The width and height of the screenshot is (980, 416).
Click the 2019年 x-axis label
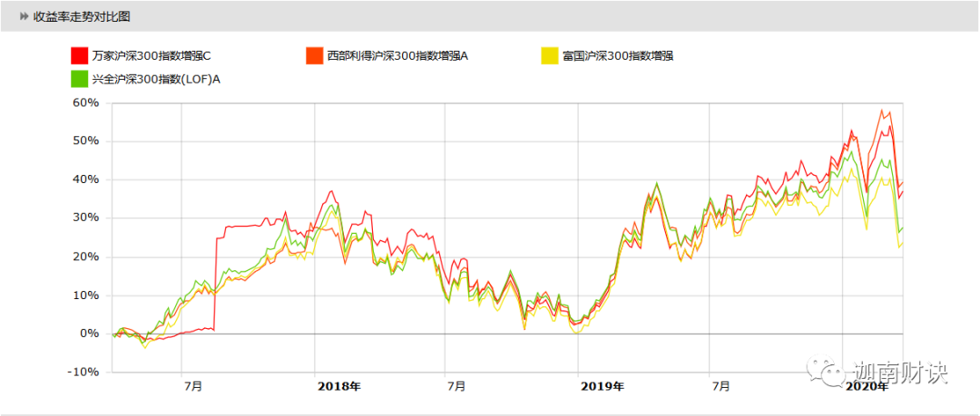click(603, 387)
